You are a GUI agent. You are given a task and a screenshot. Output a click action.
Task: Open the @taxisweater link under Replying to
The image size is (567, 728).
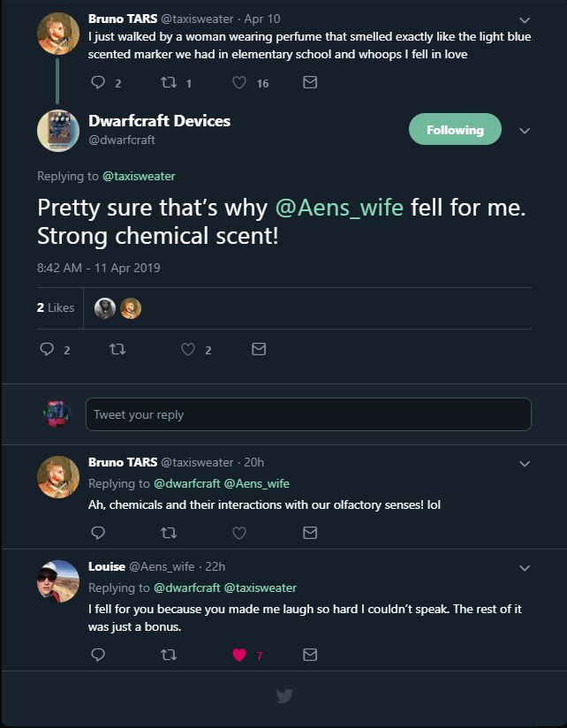tap(139, 176)
